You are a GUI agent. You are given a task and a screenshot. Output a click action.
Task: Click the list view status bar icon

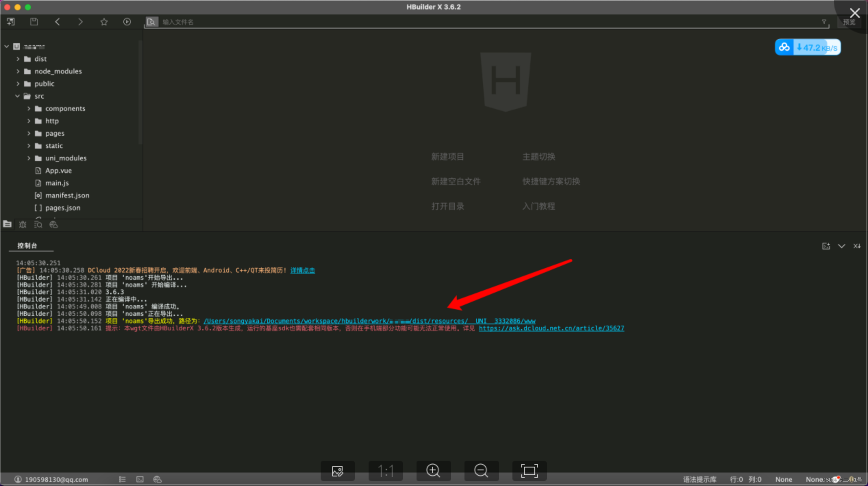coord(122,479)
